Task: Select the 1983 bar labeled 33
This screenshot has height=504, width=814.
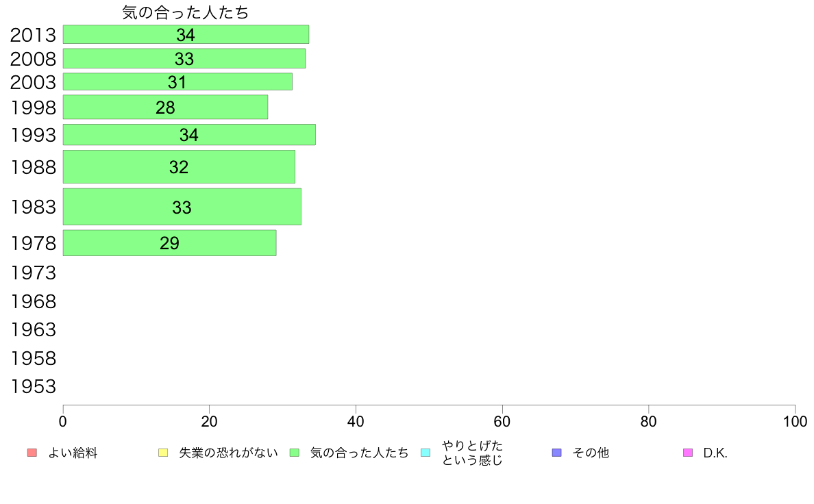Action: click(x=182, y=207)
